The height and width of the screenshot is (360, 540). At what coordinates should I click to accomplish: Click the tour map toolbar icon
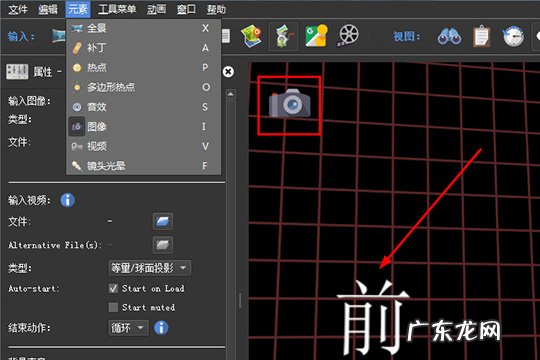251,36
